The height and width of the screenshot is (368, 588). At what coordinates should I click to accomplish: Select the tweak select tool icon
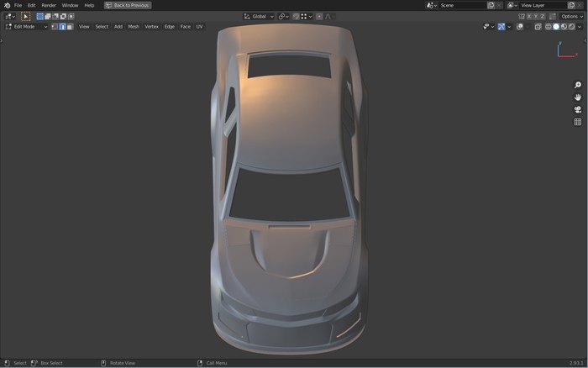coord(25,16)
